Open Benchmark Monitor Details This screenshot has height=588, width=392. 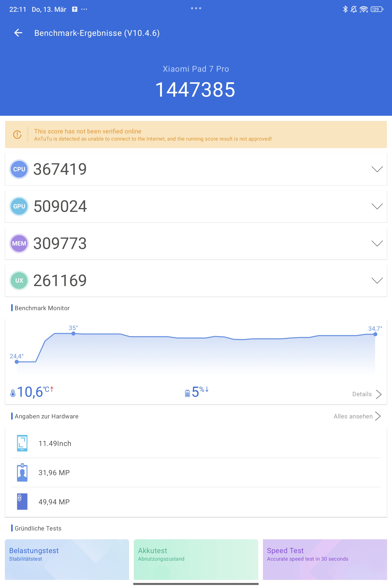coord(367,394)
